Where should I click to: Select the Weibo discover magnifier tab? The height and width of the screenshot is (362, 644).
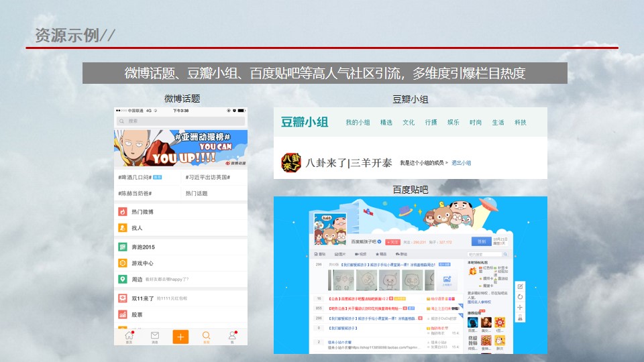(206, 337)
